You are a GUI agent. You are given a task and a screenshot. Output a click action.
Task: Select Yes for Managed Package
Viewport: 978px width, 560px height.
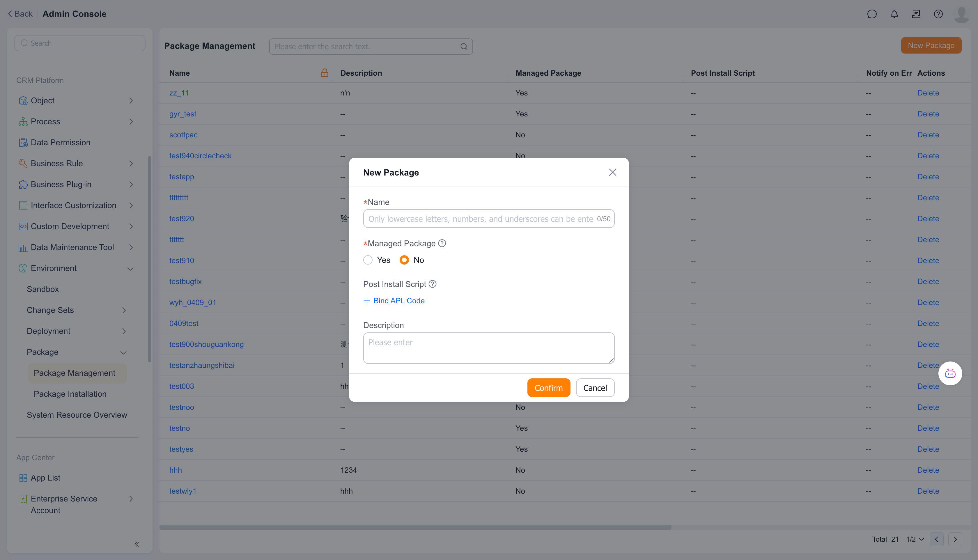368,260
